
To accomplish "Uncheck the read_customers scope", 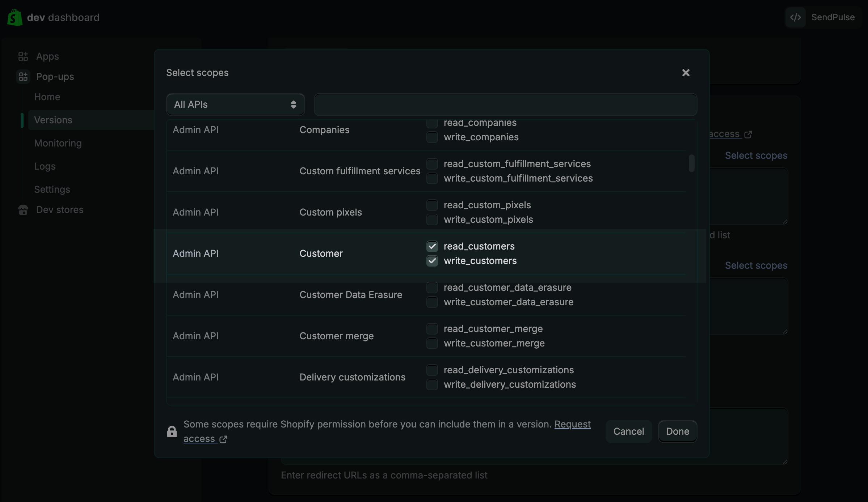I will tap(432, 246).
